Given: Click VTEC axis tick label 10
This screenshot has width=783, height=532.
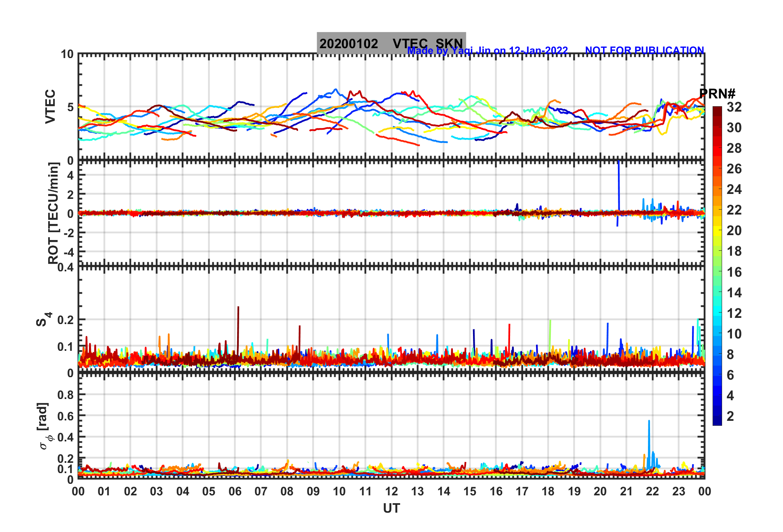Looking at the screenshot, I should pos(67,54).
